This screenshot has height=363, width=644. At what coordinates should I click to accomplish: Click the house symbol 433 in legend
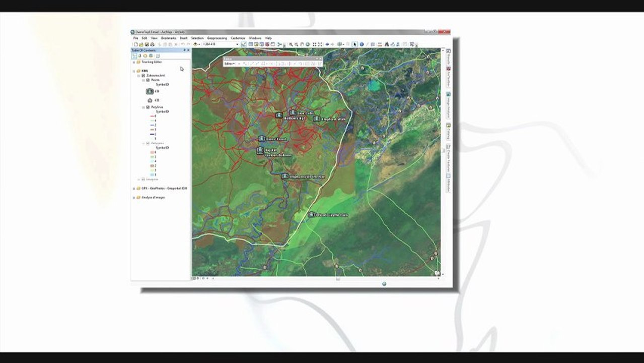coord(150,100)
